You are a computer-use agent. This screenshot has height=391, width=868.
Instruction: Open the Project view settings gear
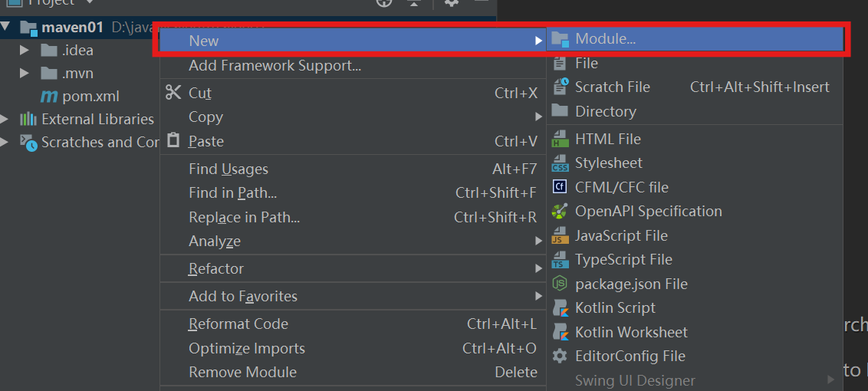pyautogui.click(x=452, y=2)
